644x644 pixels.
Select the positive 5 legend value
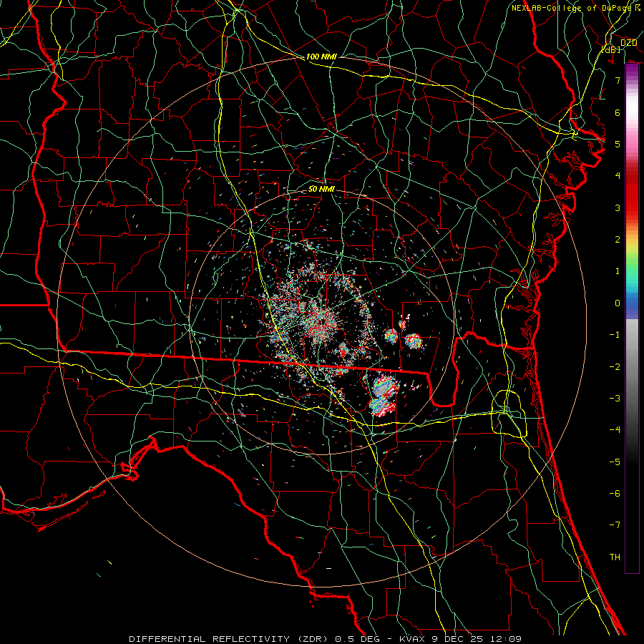618,144
